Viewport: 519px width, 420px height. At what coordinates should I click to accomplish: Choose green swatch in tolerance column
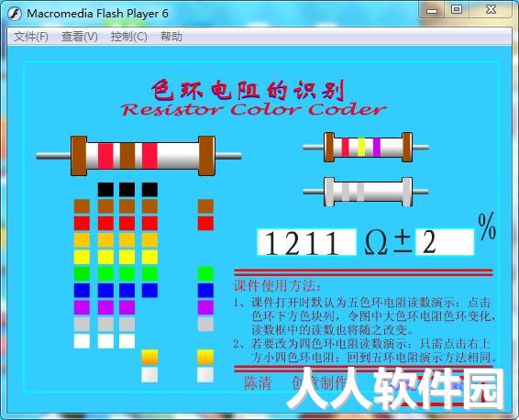(x=205, y=273)
